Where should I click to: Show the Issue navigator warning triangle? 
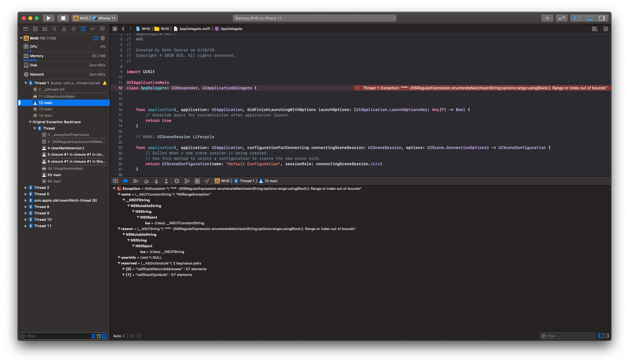pyautogui.click(x=64, y=29)
